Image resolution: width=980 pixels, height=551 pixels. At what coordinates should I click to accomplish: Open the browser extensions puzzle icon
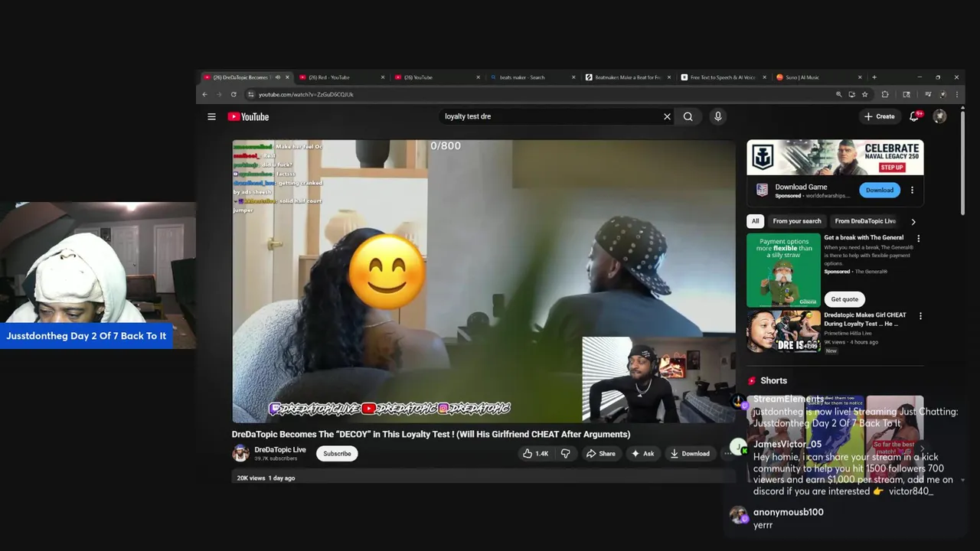tap(885, 94)
